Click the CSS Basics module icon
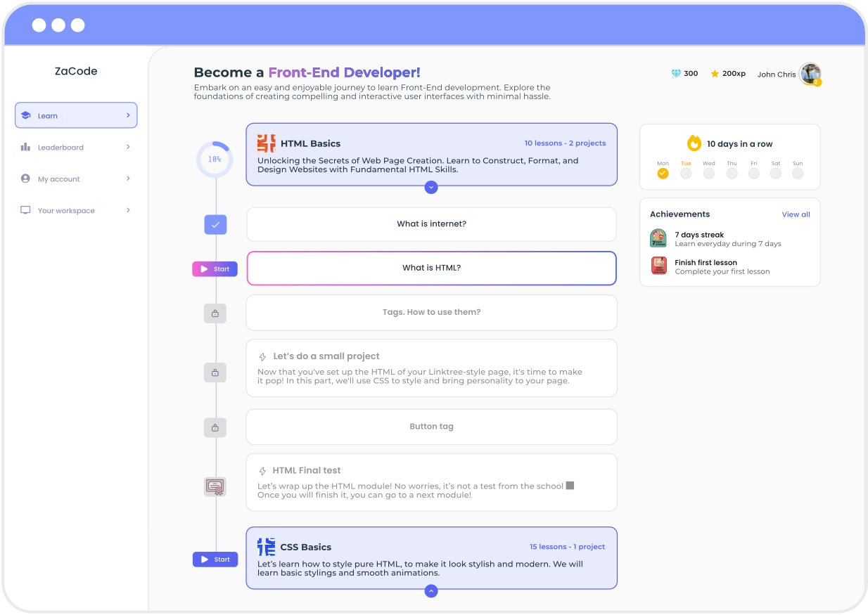Viewport: 868px width, 615px height. [267, 546]
